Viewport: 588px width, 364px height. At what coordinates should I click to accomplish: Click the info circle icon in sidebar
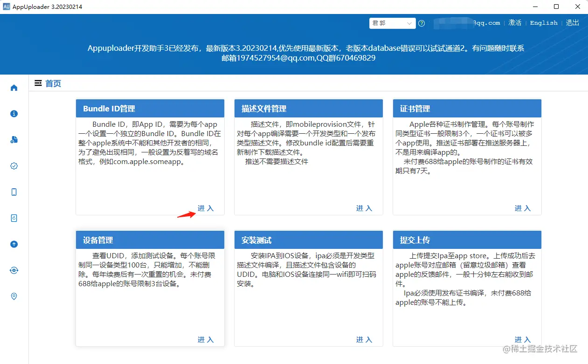pyautogui.click(x=14, y=114)
